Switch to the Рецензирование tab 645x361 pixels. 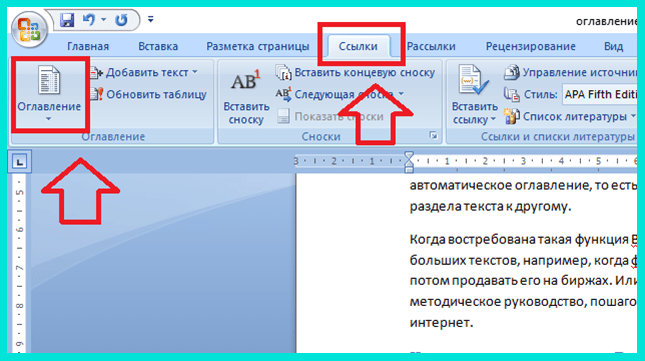pos(531,46)
